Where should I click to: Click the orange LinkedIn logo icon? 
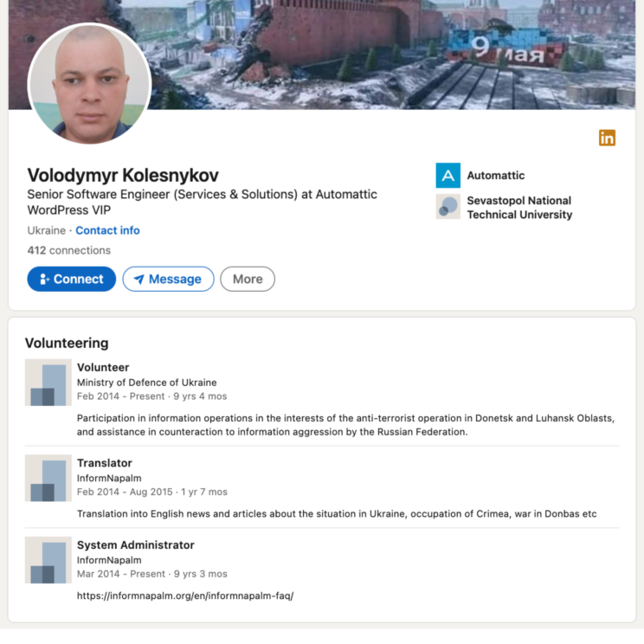pyautogui.click(x=607, y=138)
